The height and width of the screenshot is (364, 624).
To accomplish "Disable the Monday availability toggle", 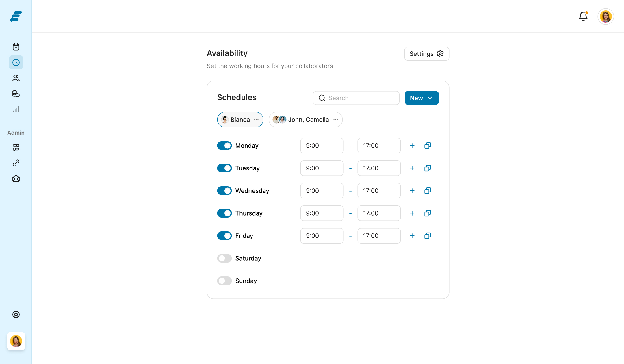I will click(x=224, y=146).
